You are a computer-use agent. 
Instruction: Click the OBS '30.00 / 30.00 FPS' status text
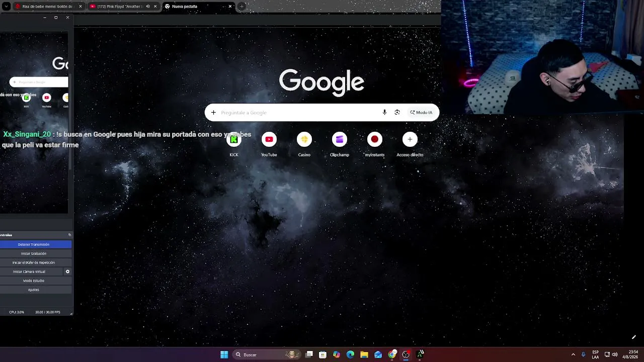[48, 312]
